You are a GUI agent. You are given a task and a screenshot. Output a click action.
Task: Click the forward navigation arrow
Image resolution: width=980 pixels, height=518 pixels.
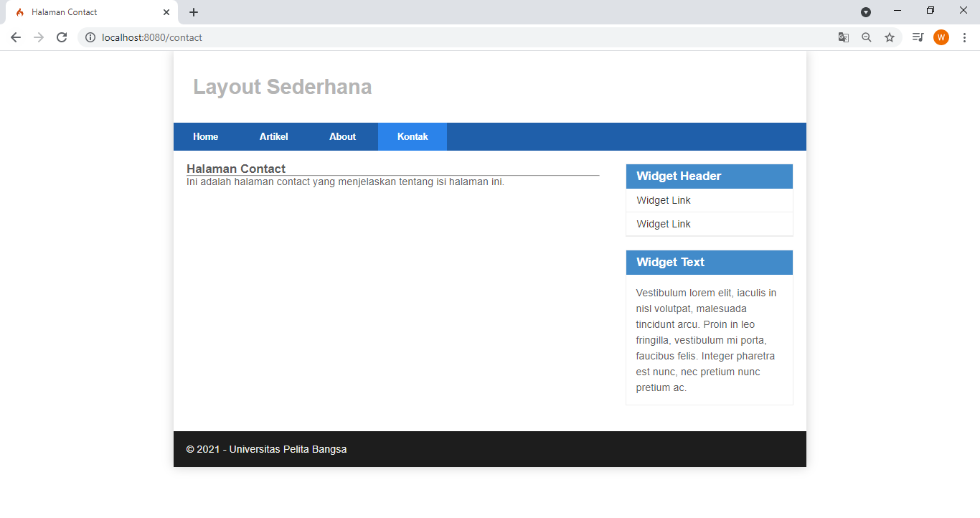pos(39,37)
